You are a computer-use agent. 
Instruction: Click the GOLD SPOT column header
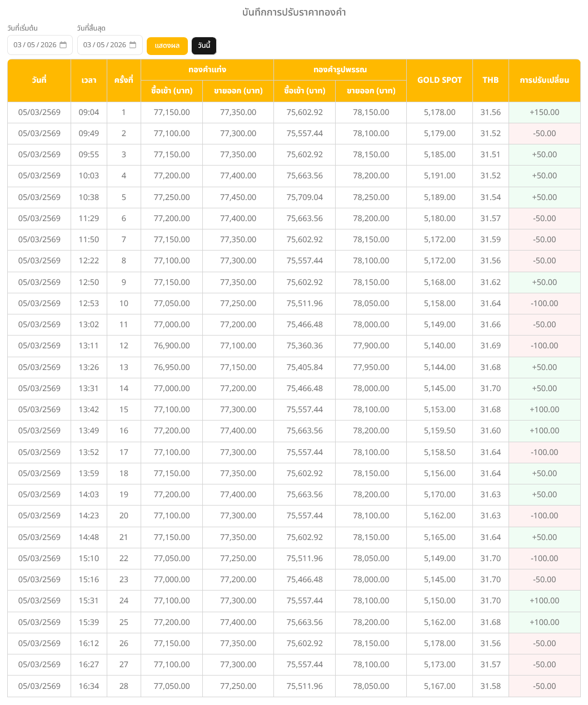439,80
